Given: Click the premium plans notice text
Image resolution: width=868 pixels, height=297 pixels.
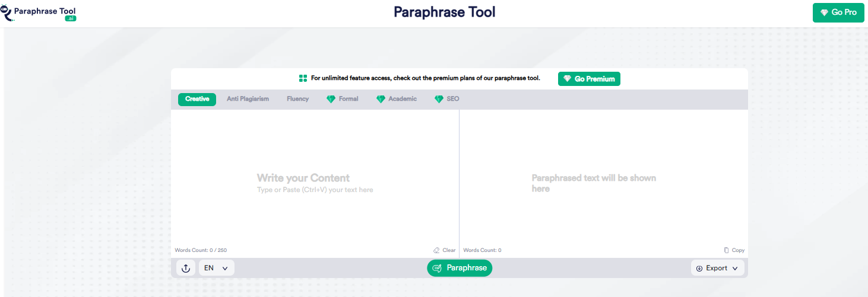Looking at the screenshot, I should click(426, 78).
